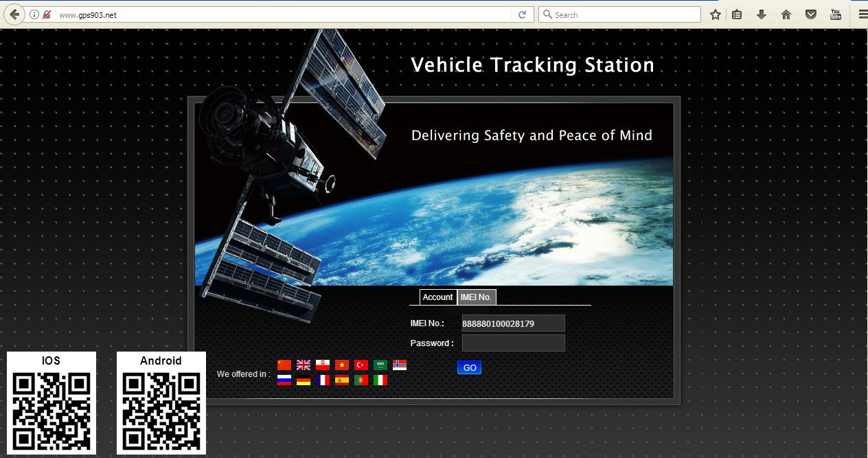Select the Portuguese flag language

click(x=361, y=380)
